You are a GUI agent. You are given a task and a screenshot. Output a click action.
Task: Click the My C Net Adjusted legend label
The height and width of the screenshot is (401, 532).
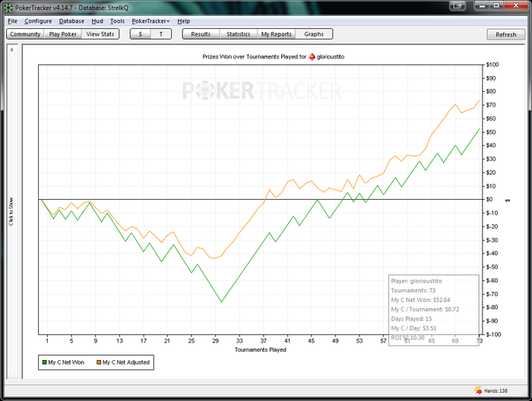tap(126, 362)
